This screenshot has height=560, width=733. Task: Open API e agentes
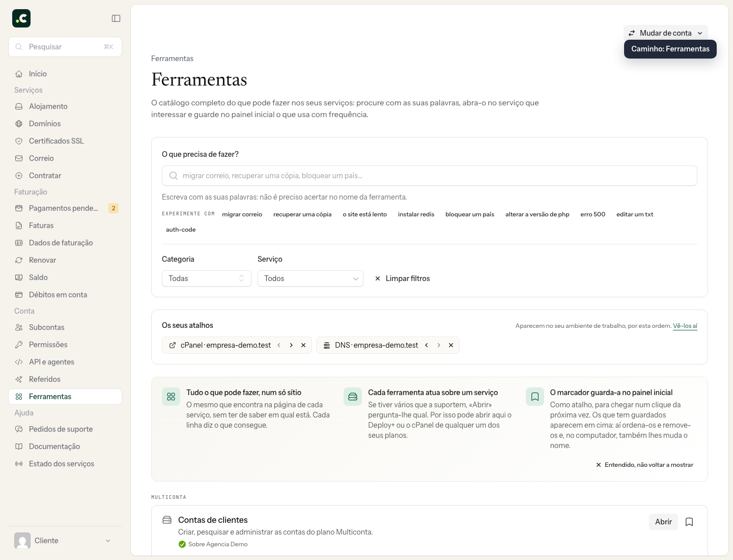65,362
